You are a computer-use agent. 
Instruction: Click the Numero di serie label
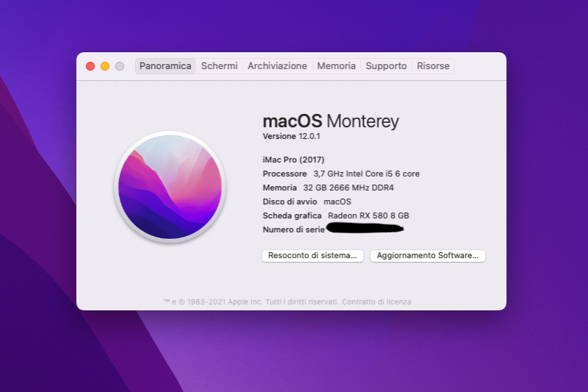[x=293, y=229]
